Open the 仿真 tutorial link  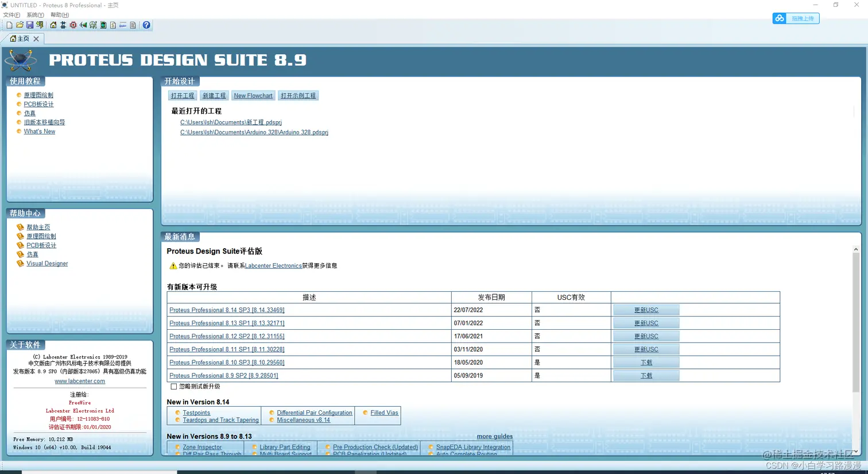click(30, 113)
